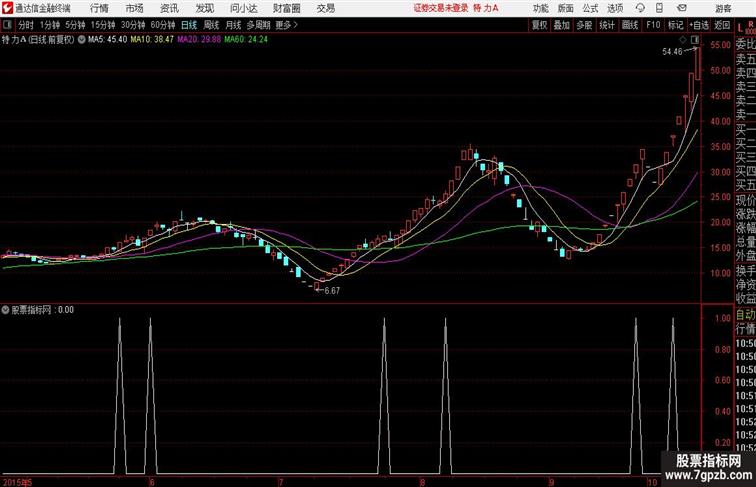Open the 发现 menu
The image size is (756, 487).
pyautogui.click(x=204, y=8)
